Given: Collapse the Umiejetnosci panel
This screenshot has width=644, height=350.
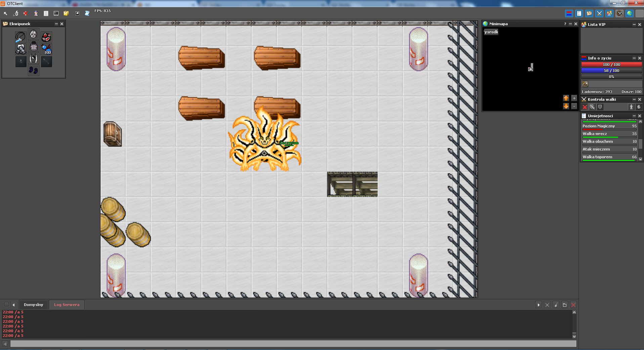Looking at the screenshot, I should (x=634, y=116).
